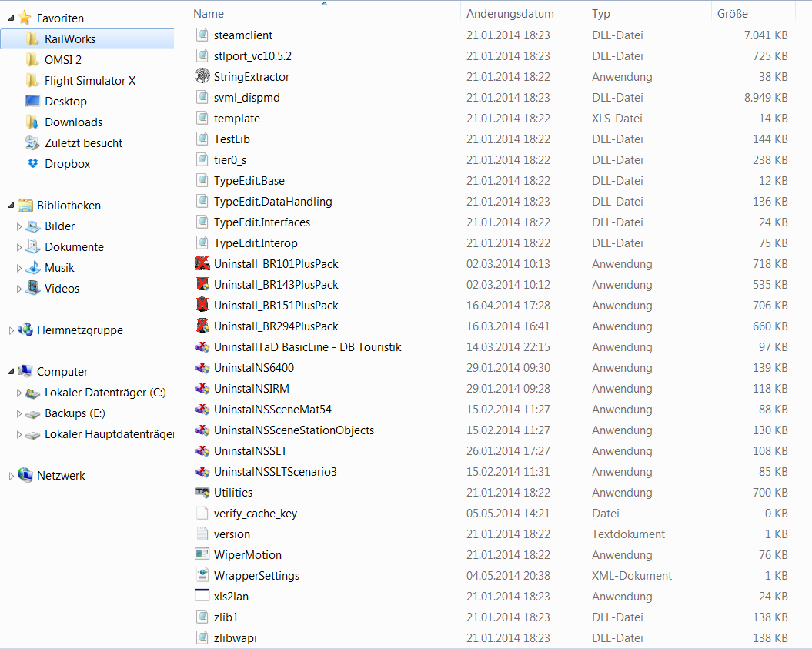Sort by the Größe column header

pyautogui.click(x=732, y=13)
